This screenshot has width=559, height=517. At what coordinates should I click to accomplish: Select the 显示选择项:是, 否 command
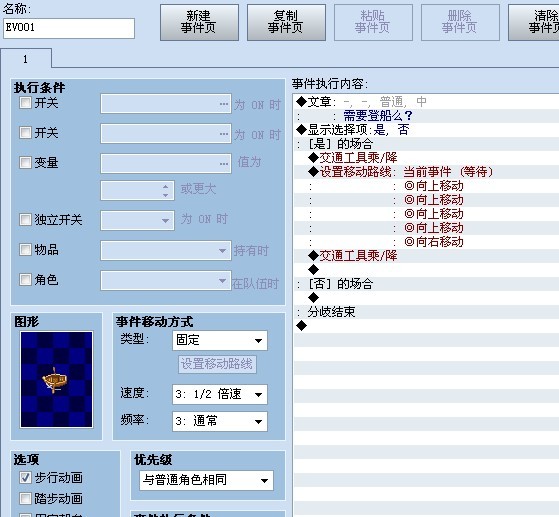pyautogui.click(x=427, y=130)
